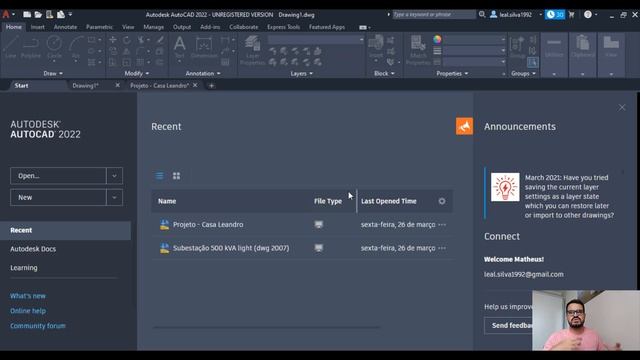Click the New button
The width and height of the screenshot is (640, 360).
[x=58, y=198]
